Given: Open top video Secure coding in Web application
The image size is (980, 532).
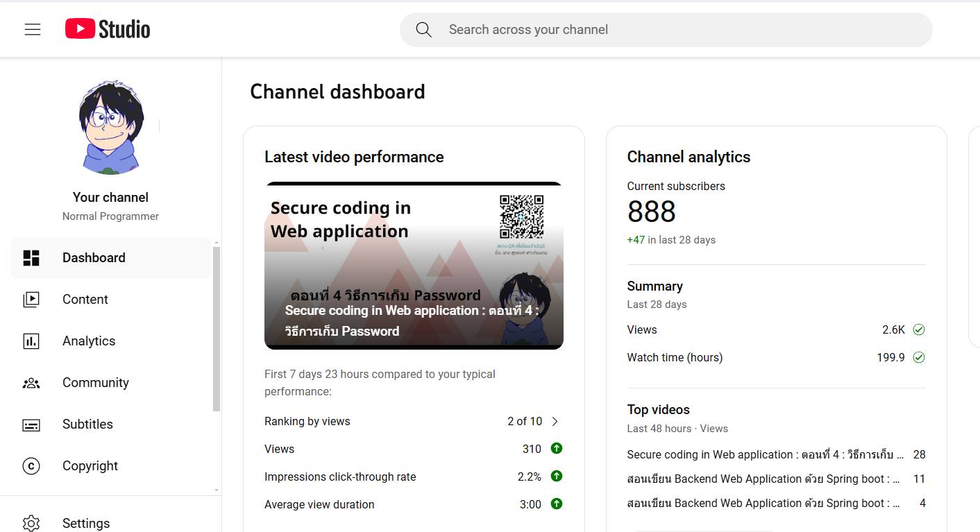Looking at the screenshot, I should pyautogui.click(x=776, y=455).
